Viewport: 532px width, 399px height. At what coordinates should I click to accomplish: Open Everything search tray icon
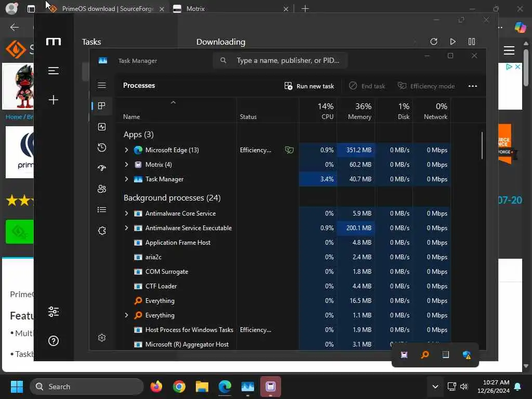pos(425,354)
